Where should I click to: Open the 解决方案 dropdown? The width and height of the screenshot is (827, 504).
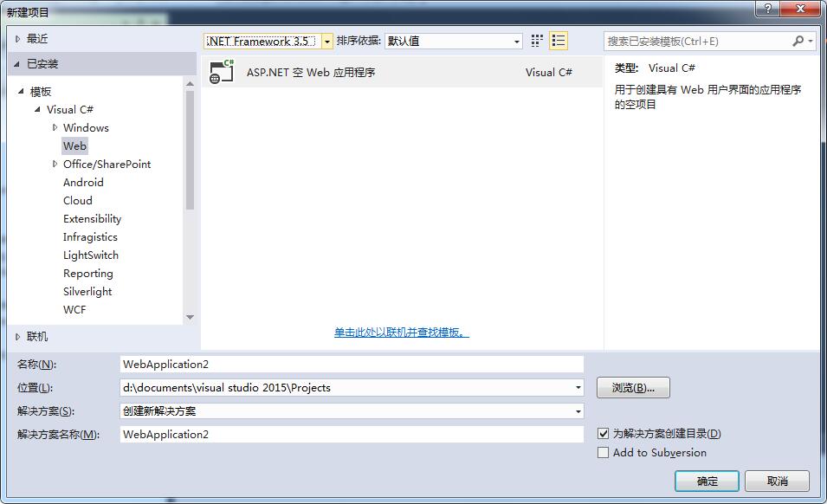[578, 411]
